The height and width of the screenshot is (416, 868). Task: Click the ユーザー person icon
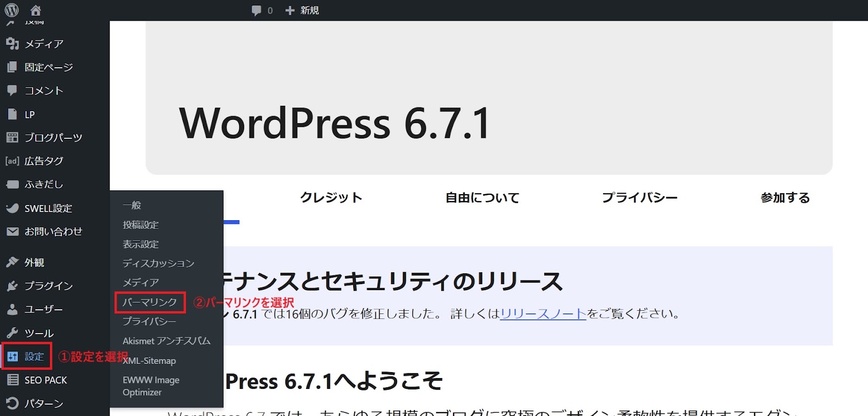12,309
